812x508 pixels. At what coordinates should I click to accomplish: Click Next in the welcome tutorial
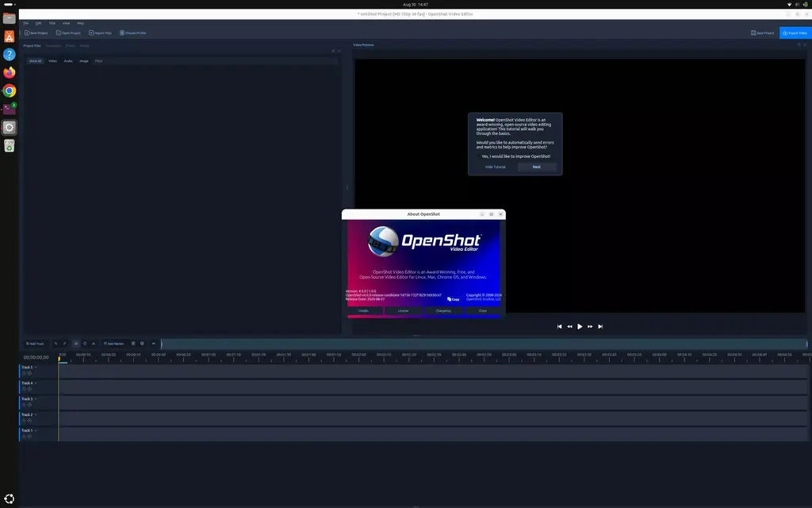537,167
